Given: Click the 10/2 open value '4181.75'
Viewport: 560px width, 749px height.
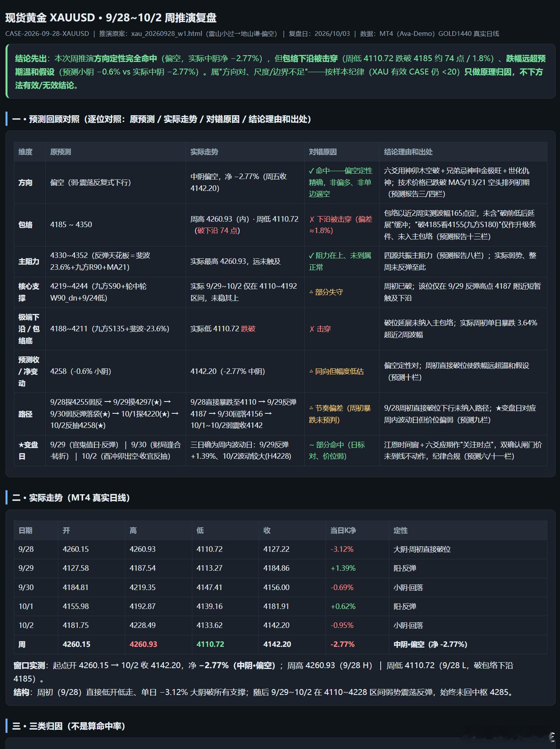Looking at the screenshot, I should (76, 625).
